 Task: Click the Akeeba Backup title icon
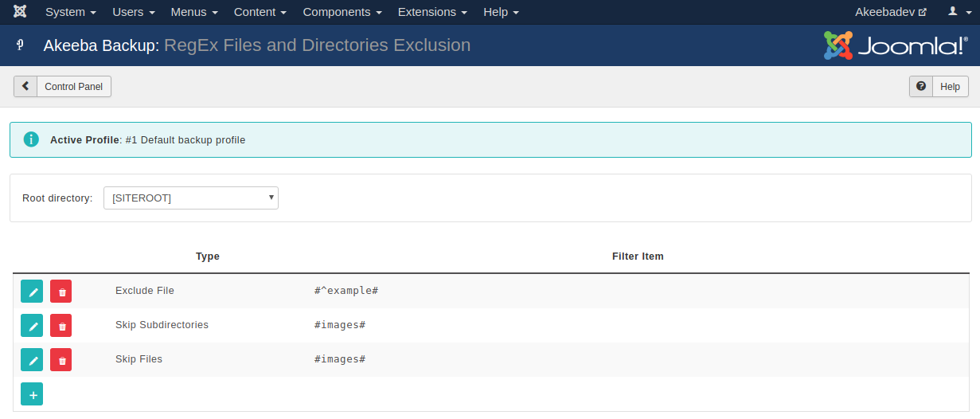tap(20, 45)
